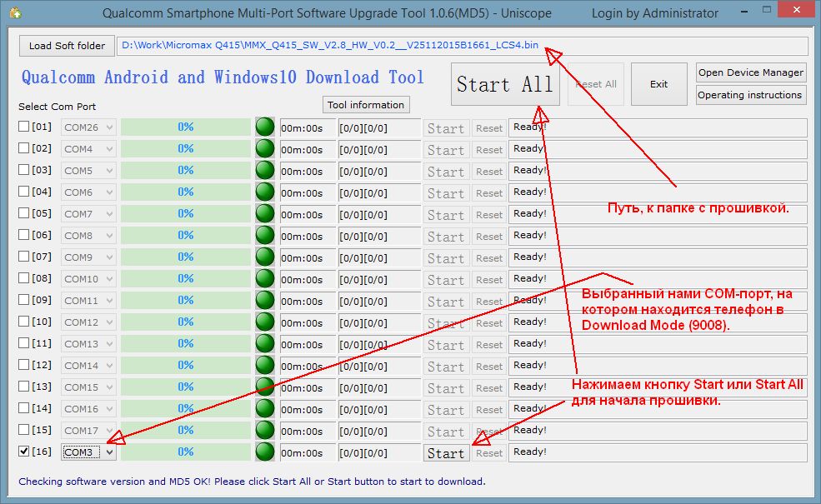Open Device Manager via its button
The image size is (821, 504).
(751, 72)
